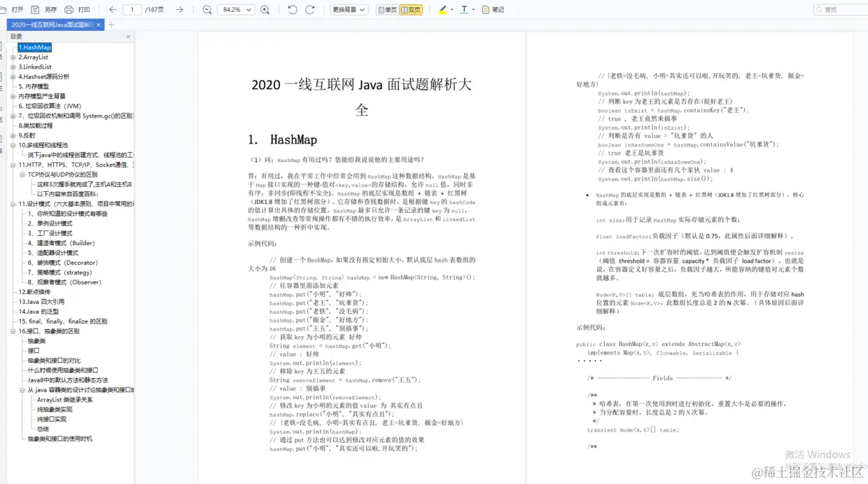Select 1.HashMap in the outline

[34, 48]
